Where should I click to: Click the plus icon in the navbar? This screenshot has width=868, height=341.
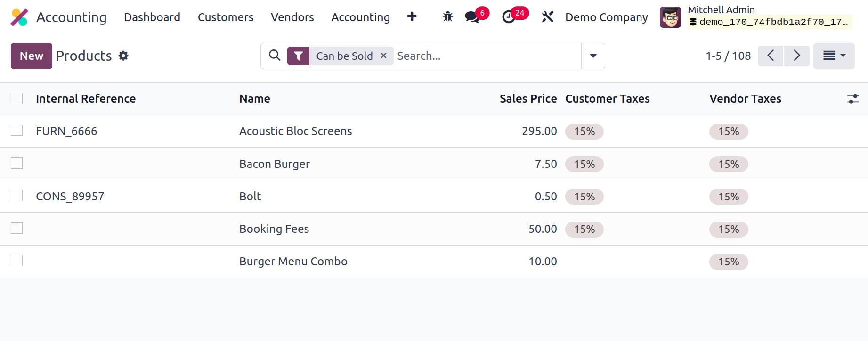(x=412, y=17)
